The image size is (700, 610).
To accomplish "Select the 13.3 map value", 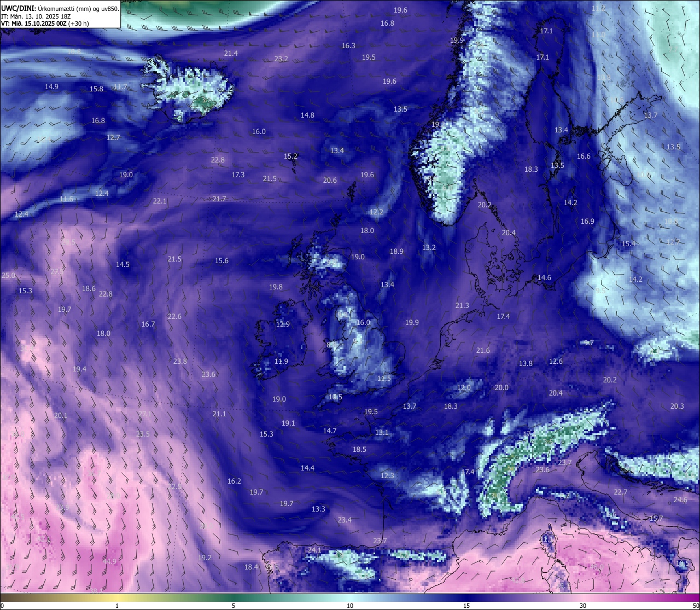I will 318,509.
